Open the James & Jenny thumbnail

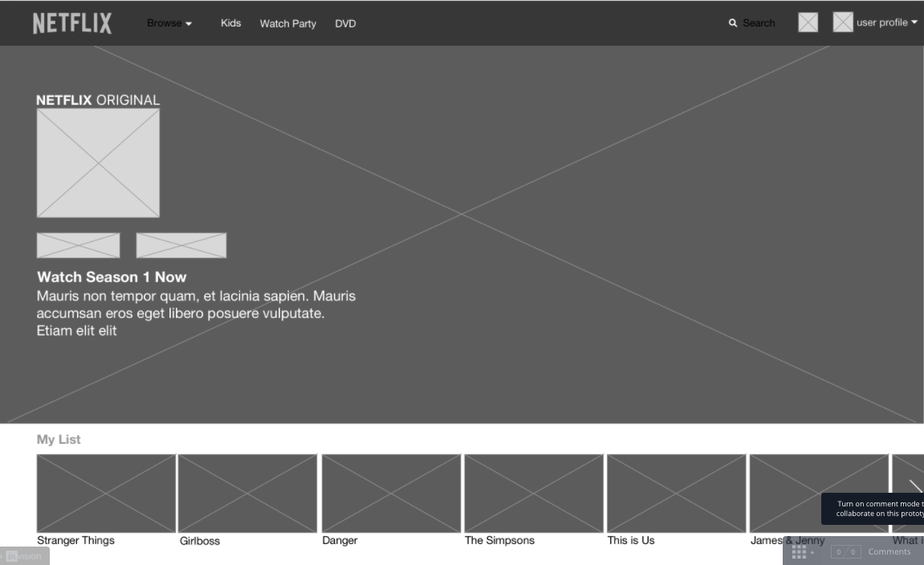[819, 493]
